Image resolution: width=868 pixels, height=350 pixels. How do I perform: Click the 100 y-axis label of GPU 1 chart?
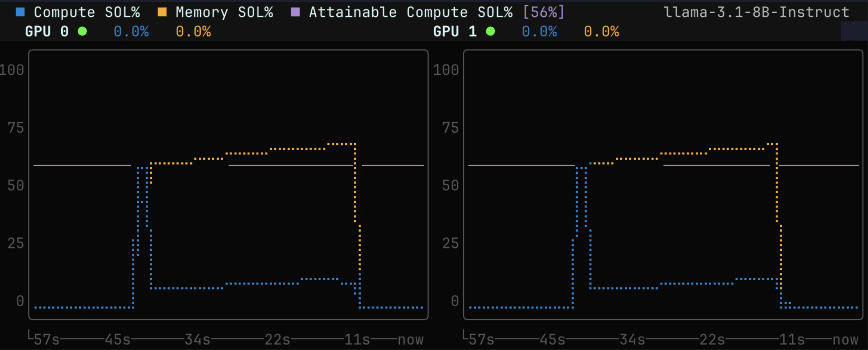click(445, 70)
